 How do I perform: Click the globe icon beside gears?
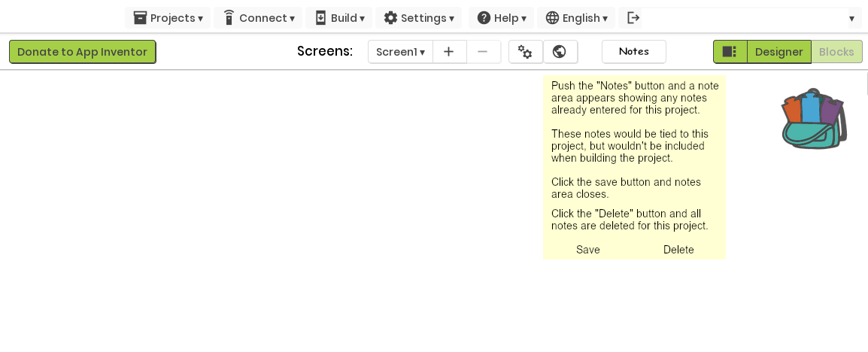560,52
